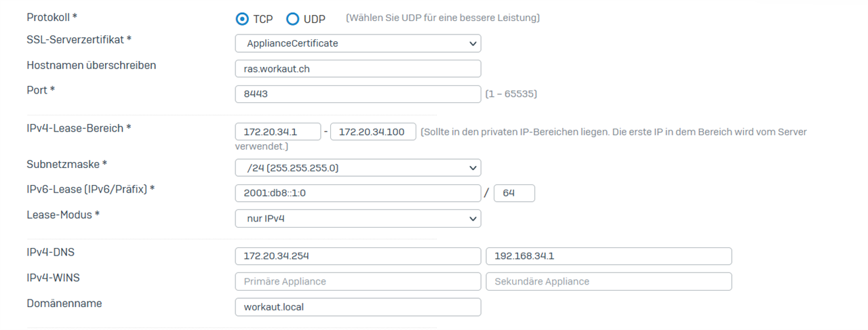The height and width of the screenshot is (330, 868).
Task: Open the Lease-Modus dropdown showing nur IPv4
Action: coord(358,218)
